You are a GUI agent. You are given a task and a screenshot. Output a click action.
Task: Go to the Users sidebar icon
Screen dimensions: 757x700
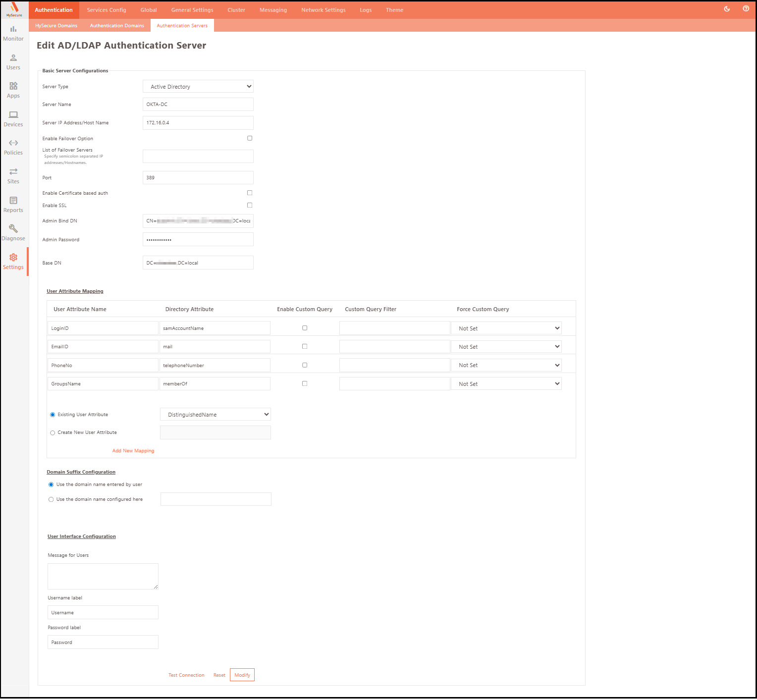coord(13,62)
